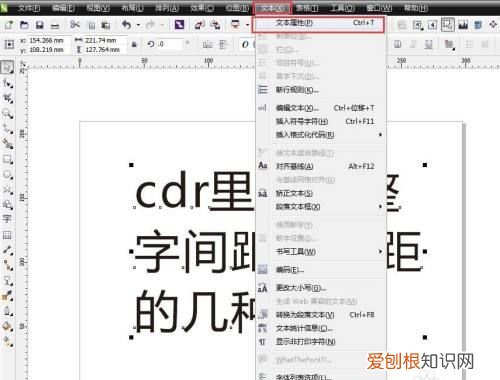This screenshot has width=500, height=380.
Task: Open the 工具(O) menu
Action: click(342, 8)
